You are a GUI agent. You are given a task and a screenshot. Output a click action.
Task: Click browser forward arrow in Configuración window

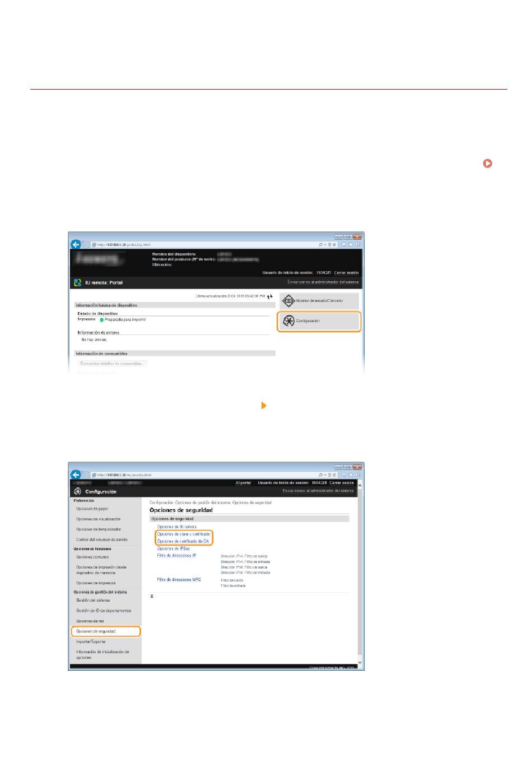pos(86,475)
